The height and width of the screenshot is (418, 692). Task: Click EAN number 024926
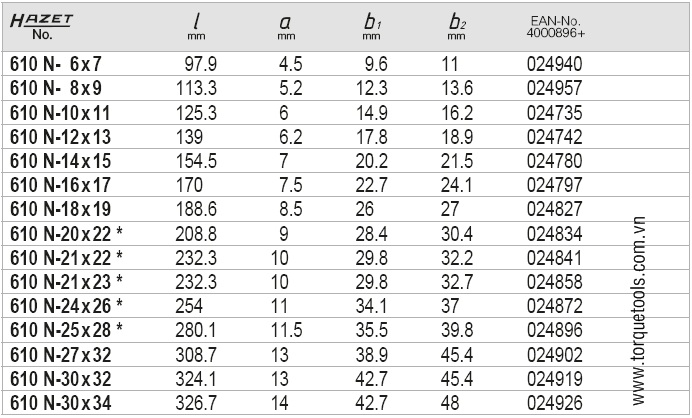(x=554, y=403)
